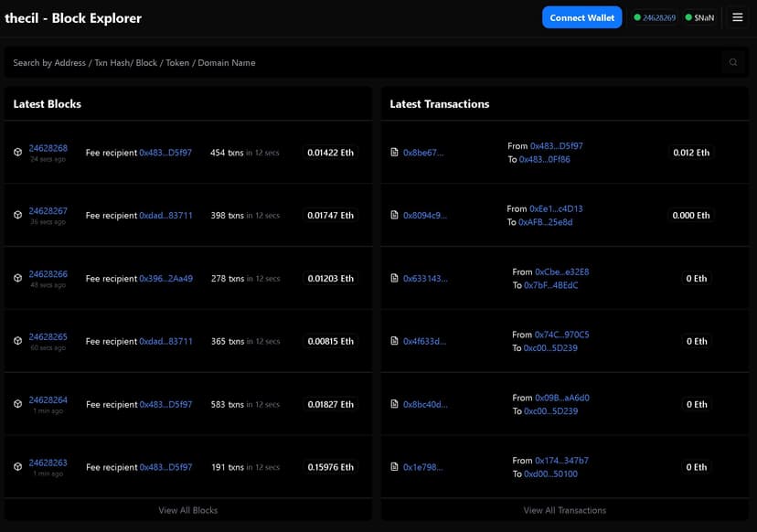The image size is (757, 532).
Task: Click View All Blocks
Action: (x=188, y=510)
